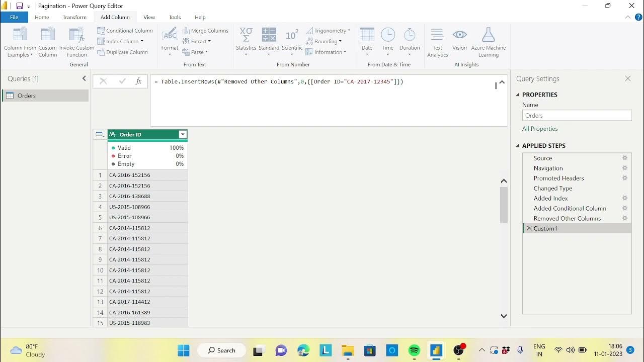Click the fx formula icon
Image resolution: width=644 pixels, height=362 pixels.
click(139, 81)
